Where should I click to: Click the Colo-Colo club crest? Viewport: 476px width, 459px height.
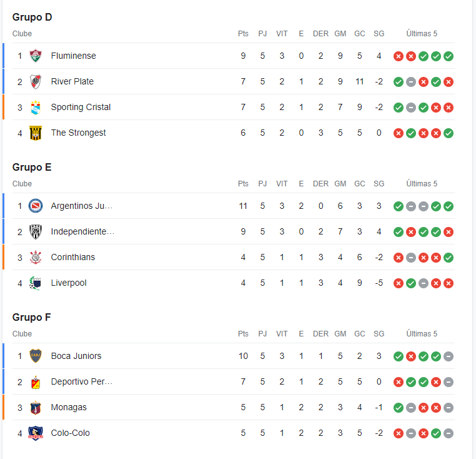(x=36, y=433)
